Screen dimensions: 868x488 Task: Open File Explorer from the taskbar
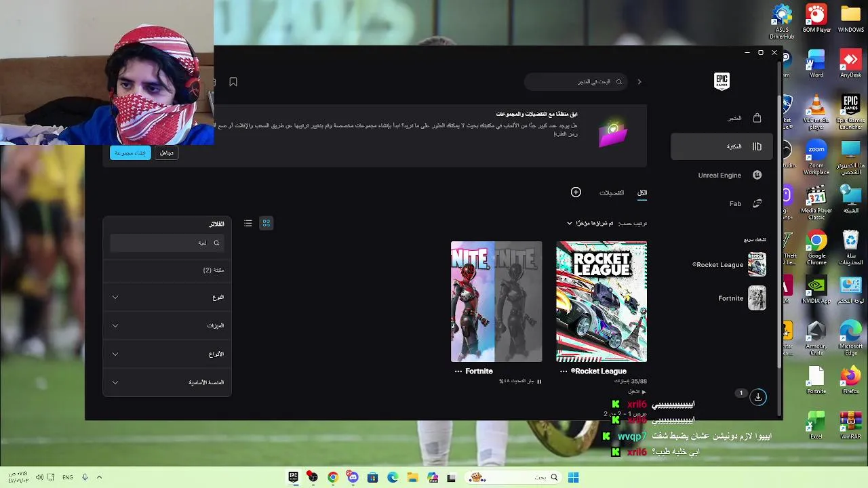pyautogui.click(x=412, y=477)
